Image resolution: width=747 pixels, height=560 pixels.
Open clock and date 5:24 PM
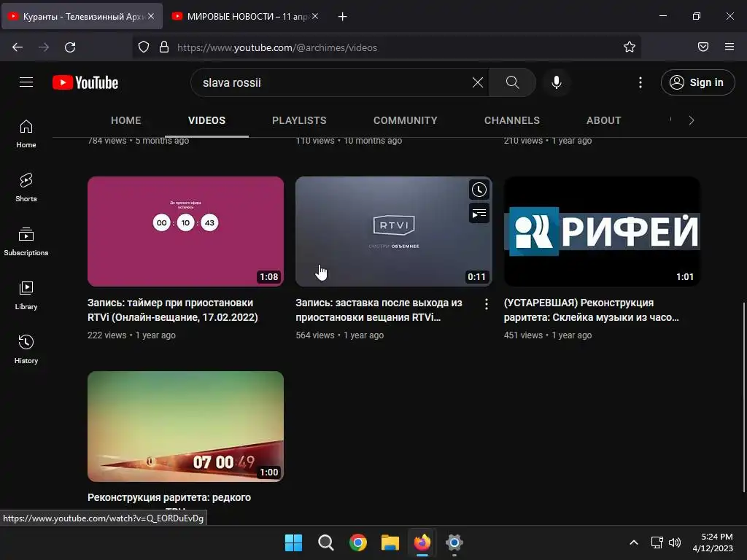pyautogui.click(x=713, y=542)
